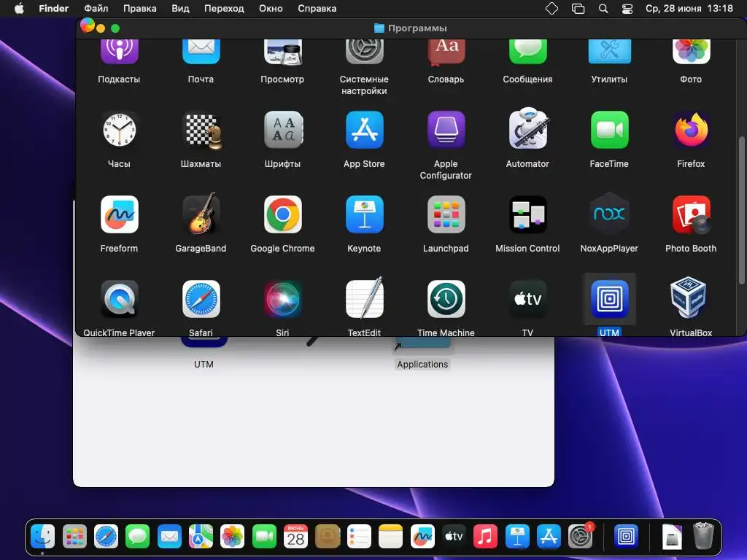Open the Правка menu
The image size is (747, 560).
point(140,9)
